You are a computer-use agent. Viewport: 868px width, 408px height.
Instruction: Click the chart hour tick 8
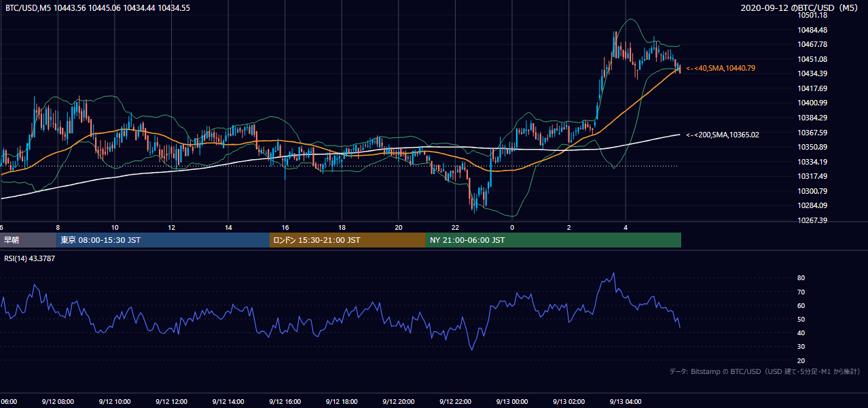tap(58, 228)
